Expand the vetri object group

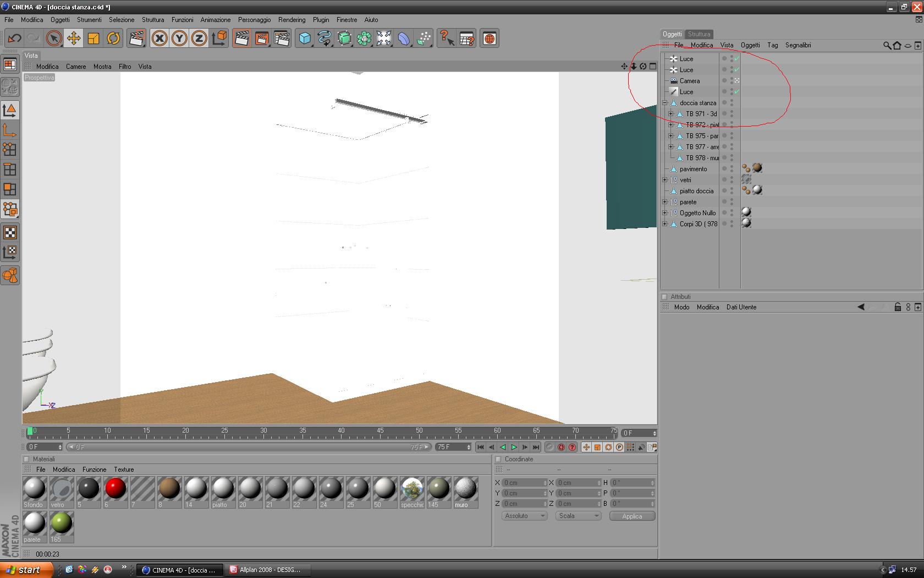click(665, 180)
